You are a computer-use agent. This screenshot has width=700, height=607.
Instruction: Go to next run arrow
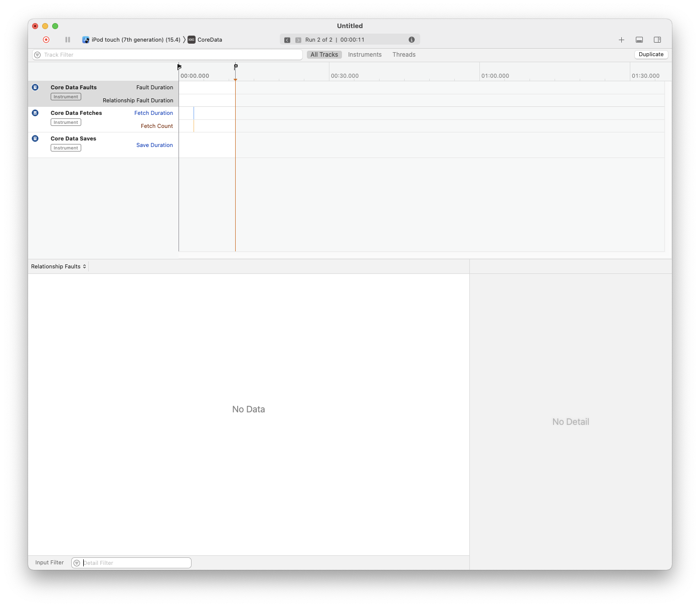[x=298, y=40]
